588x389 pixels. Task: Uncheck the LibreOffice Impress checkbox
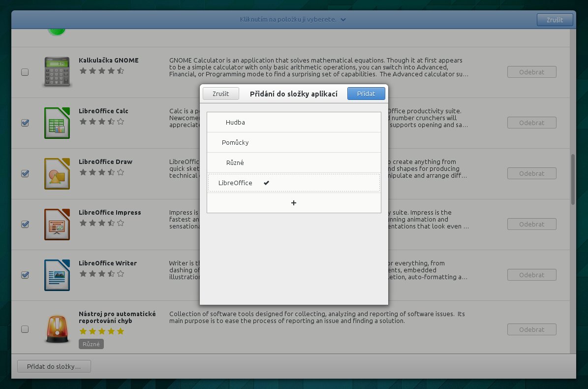tap(25, 225)
